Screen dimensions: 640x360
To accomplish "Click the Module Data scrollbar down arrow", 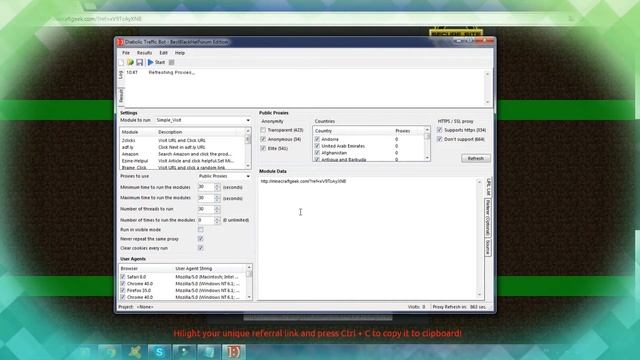I will click(480, 295).
